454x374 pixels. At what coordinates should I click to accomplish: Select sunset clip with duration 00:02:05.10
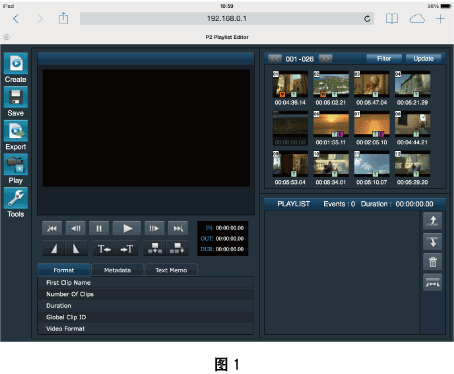(x=371, y=124)
